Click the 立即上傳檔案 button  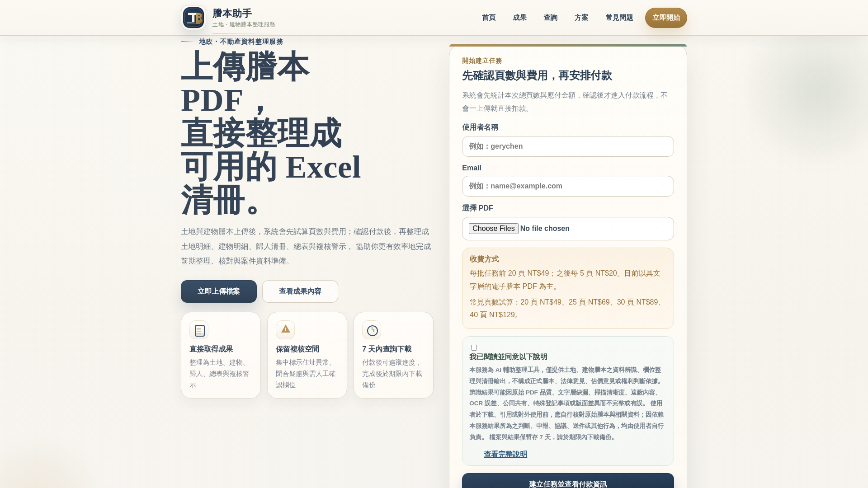click(x=219, y=291)
